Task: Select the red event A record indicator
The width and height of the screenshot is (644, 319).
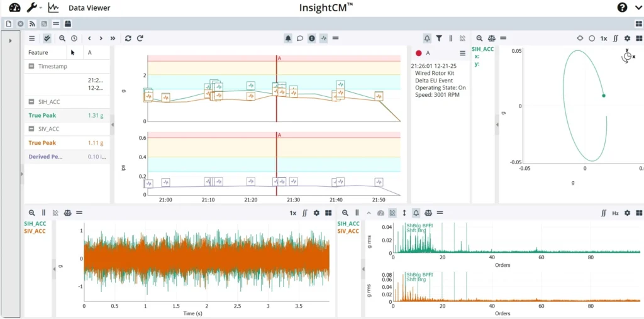Action: (418, 53)
